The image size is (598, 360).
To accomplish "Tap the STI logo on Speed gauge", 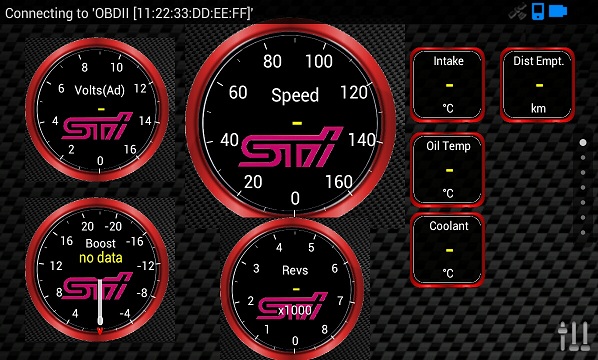I will [291, 147].
